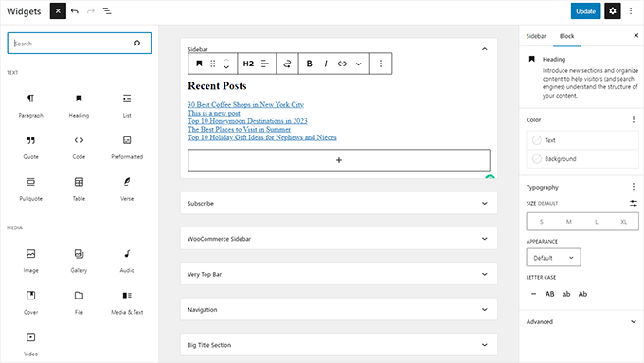Toggle italic formatting

pos(326,64)
